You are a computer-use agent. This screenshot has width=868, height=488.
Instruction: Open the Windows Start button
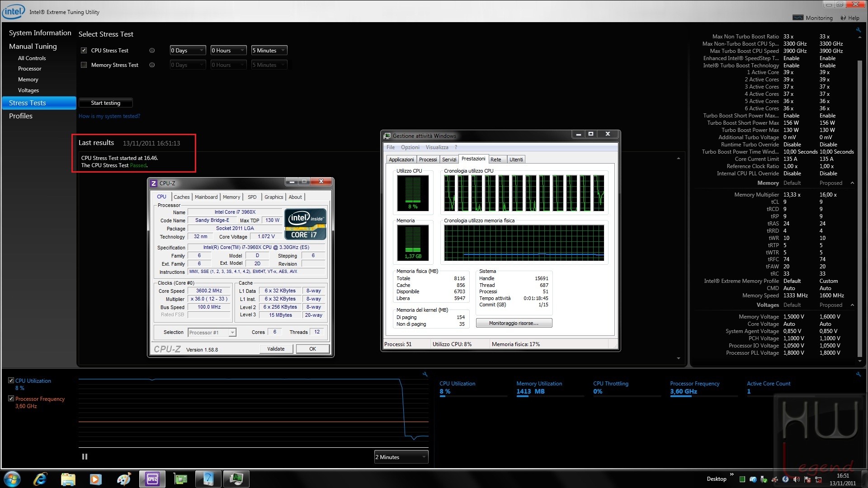[x=12, y=479]
